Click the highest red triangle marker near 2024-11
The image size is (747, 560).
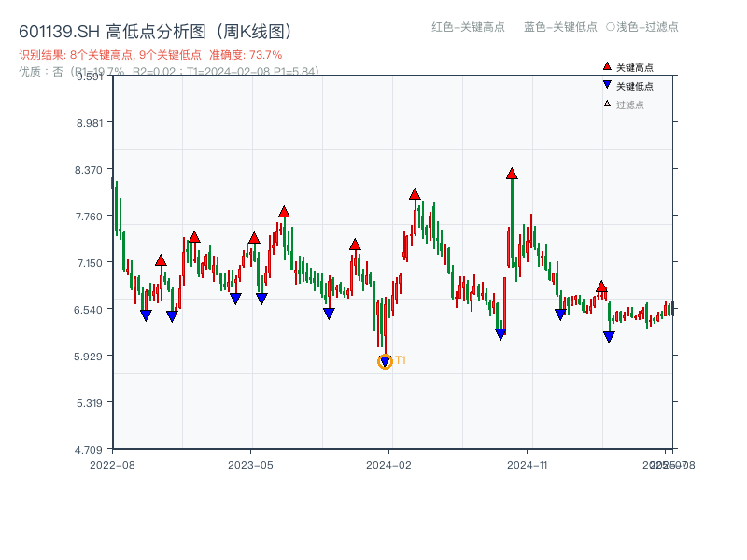point(512,173)
